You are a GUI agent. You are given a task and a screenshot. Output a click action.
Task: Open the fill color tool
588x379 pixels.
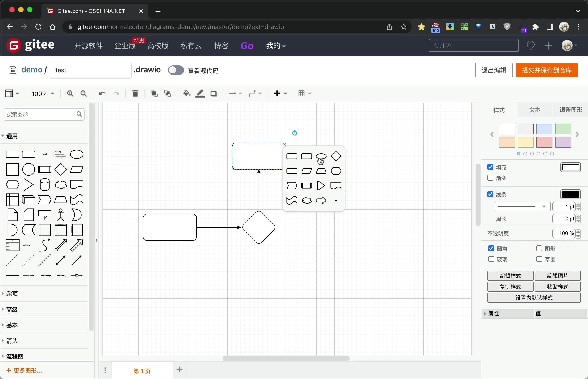click(187, 94)
